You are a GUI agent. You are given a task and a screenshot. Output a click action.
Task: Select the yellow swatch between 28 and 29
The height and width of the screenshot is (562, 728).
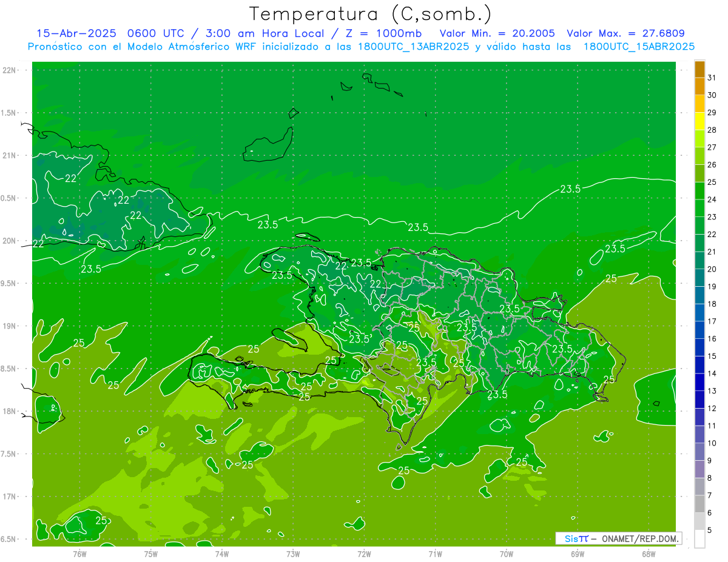[699, 121]
